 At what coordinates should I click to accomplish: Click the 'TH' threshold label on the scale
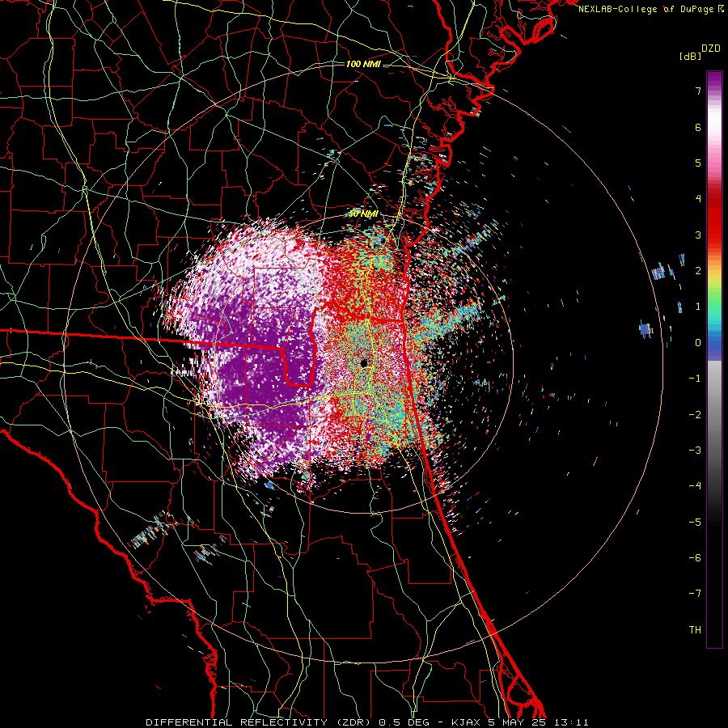click(695, 630)
